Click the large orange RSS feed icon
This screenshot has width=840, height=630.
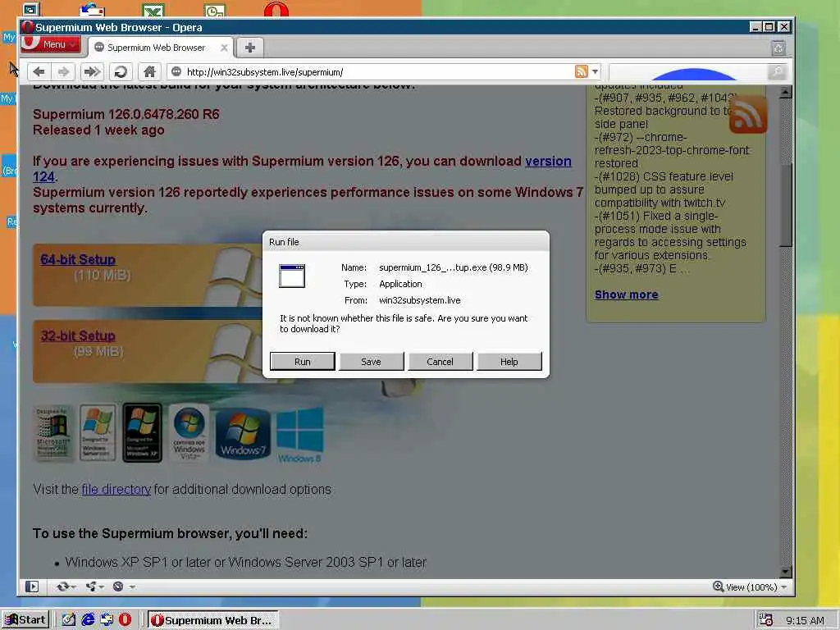[x=748, y=115]
